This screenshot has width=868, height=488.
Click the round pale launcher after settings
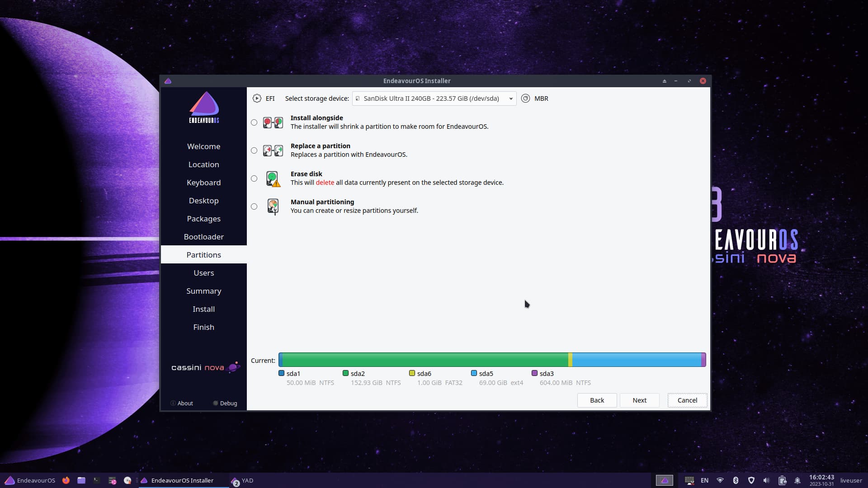click(x=127, y=480)
